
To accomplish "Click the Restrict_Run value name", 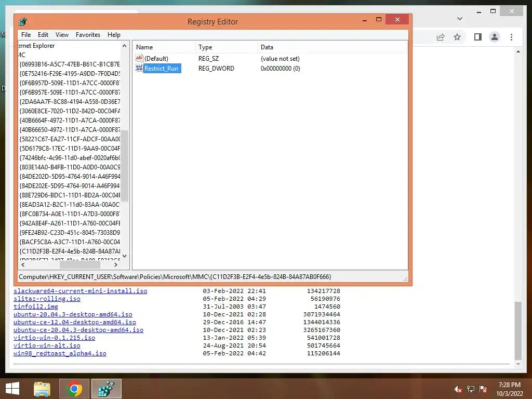I will click(x=162, y=68).
